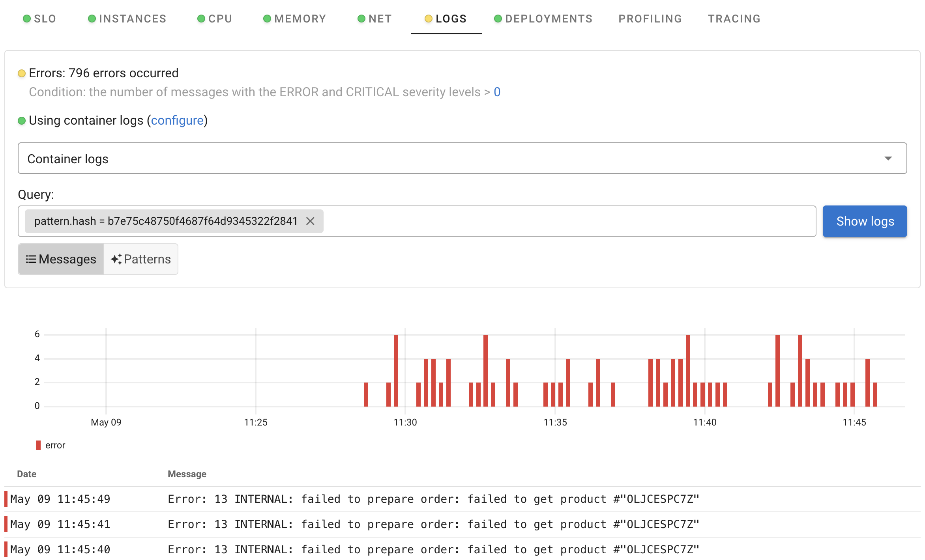The width and height of the screenshot is (925, 560).
Task: Open the SLO tab
Action: click(x=39, y=19)
